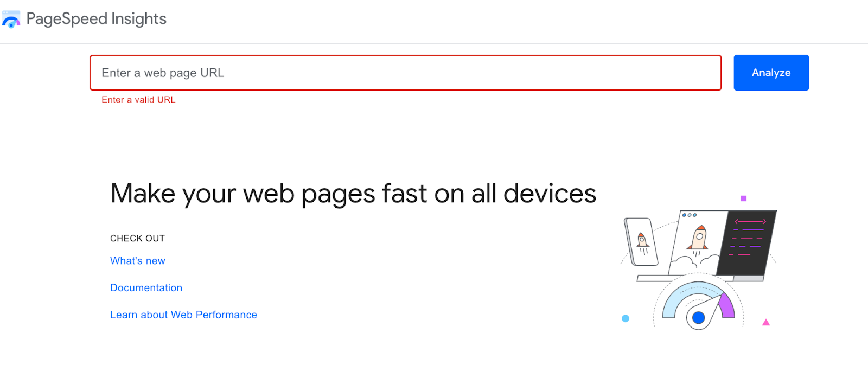This screenshot has width=868, height=365.
Task: Click the blue speedometer dial center
Action: (x=699, y=318)
